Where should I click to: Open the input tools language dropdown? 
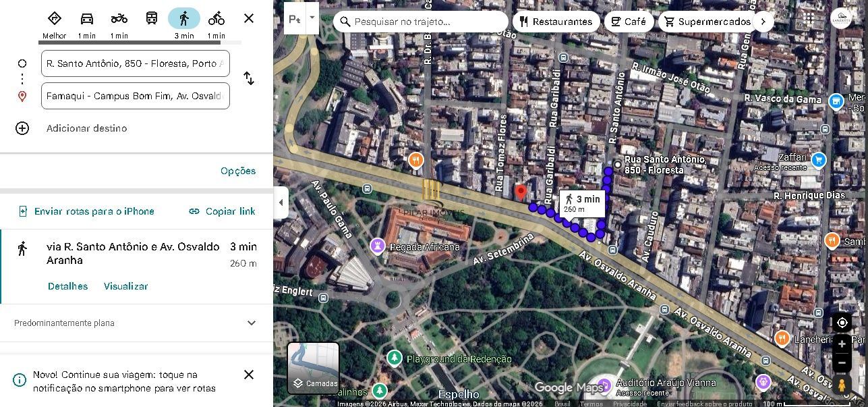(x=312, y=19)
